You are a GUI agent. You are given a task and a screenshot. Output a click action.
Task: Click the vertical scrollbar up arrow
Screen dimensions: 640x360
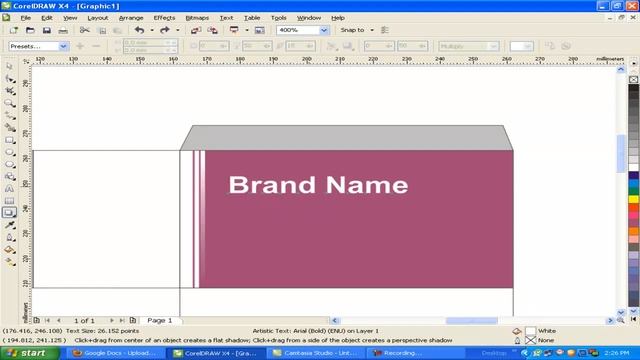(x=621, y=69)
